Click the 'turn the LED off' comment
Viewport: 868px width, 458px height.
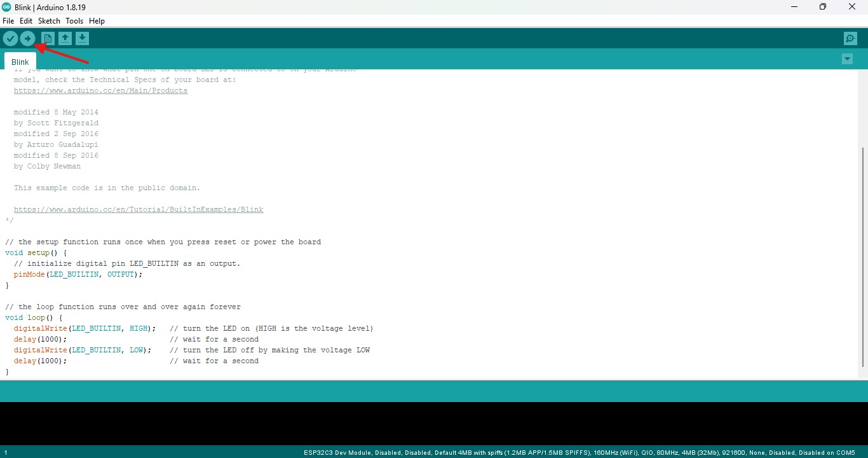pyautogui.click(x=269, y=350)
